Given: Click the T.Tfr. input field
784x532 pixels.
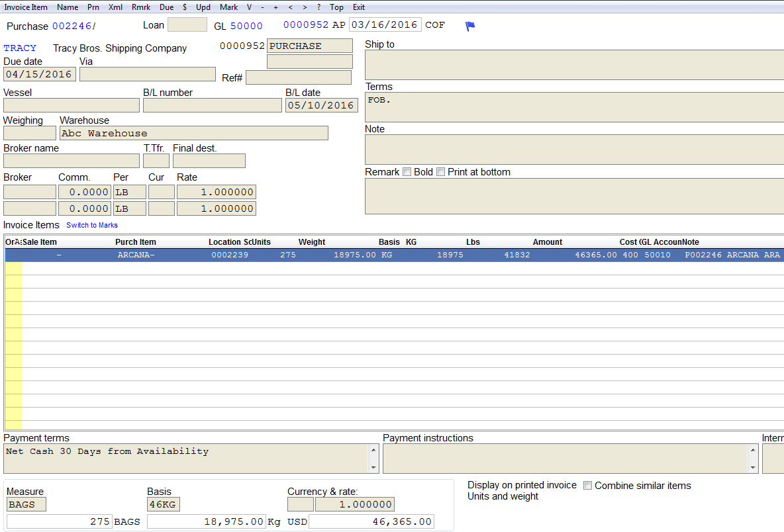Looking at the screenshot, I should pos(156,161).
